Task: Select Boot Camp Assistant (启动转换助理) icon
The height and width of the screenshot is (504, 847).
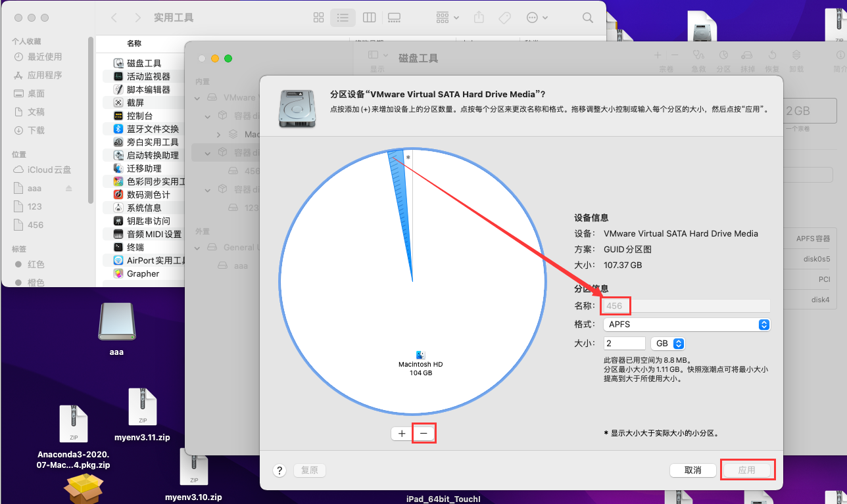Action: click(x=118, y=155)
